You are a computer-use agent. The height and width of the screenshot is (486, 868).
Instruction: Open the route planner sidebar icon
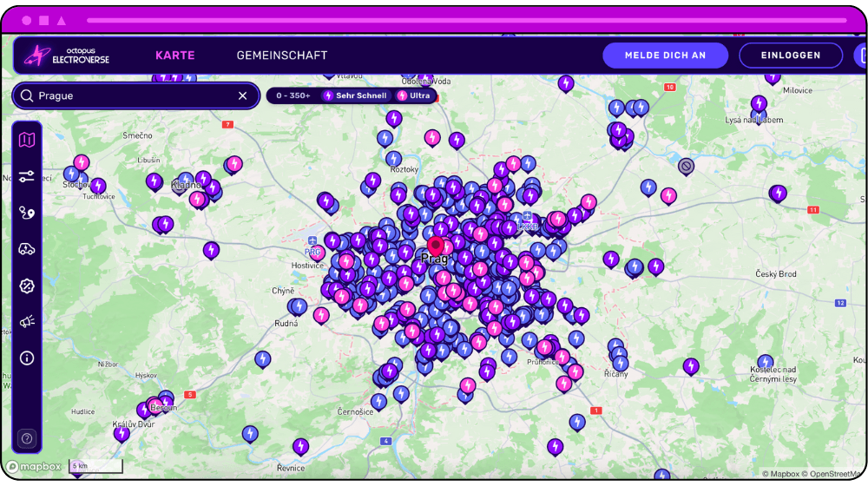[x=27, y=213]
